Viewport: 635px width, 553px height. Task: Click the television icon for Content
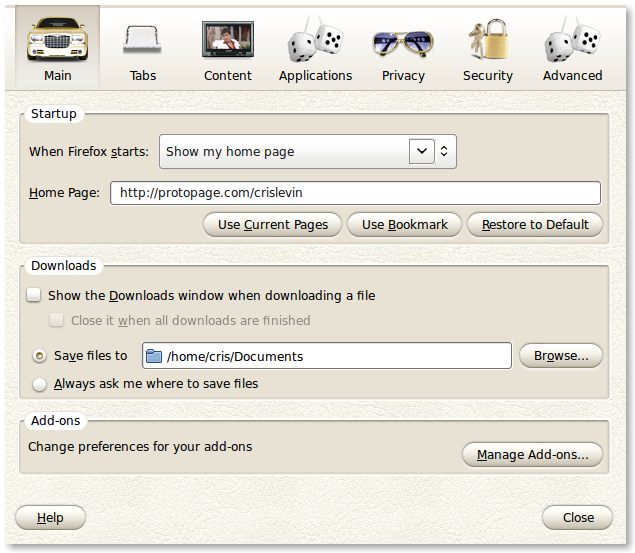click(x=228, y=40)
